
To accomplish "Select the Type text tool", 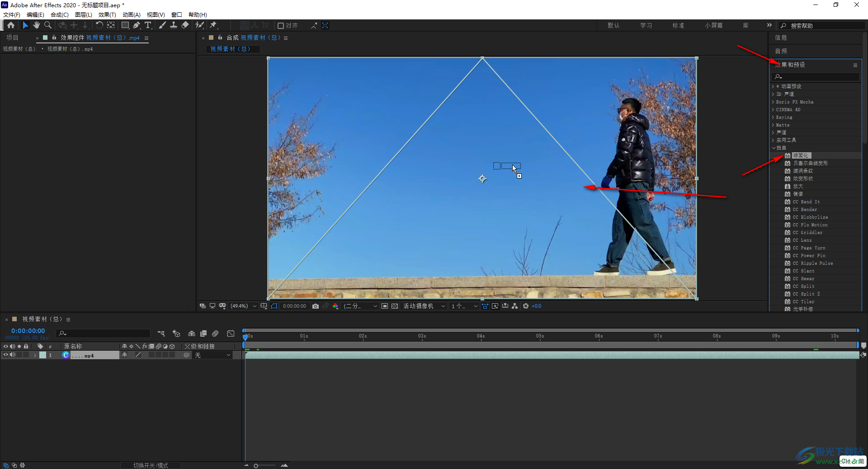I will 148,25.
